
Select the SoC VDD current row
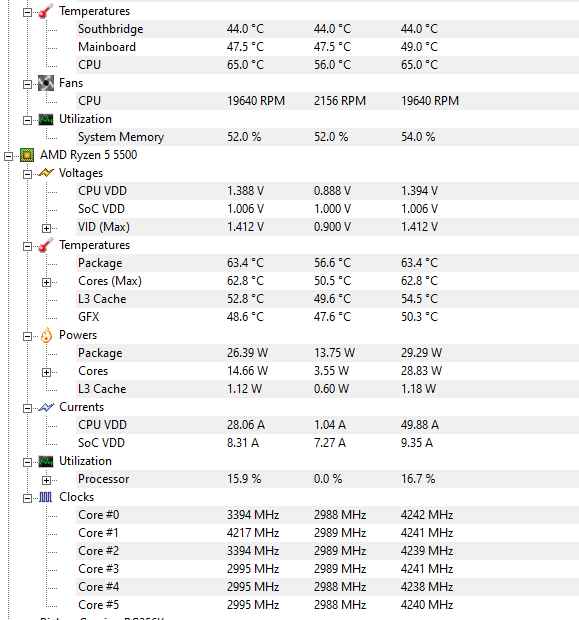[327, 443]
